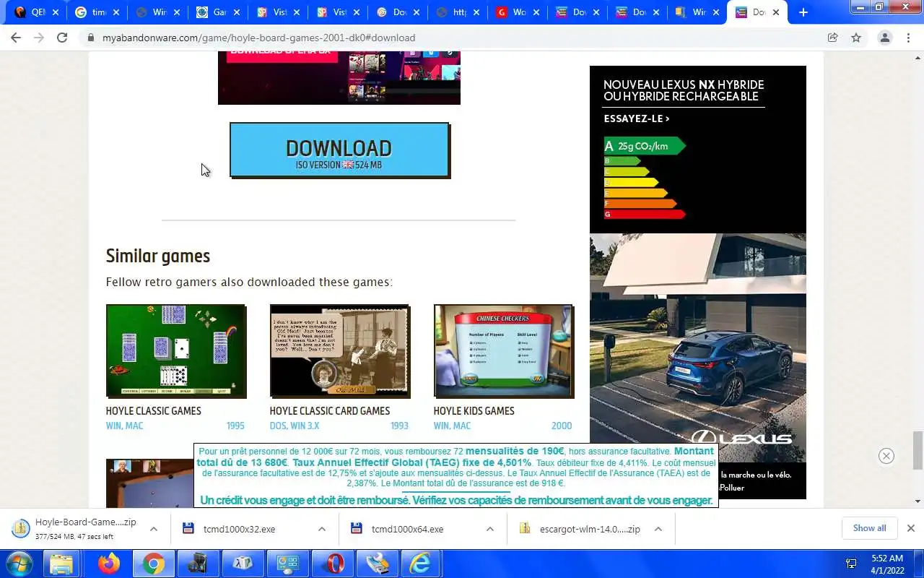
Task: Close the http tab
Action: (477, 12)
